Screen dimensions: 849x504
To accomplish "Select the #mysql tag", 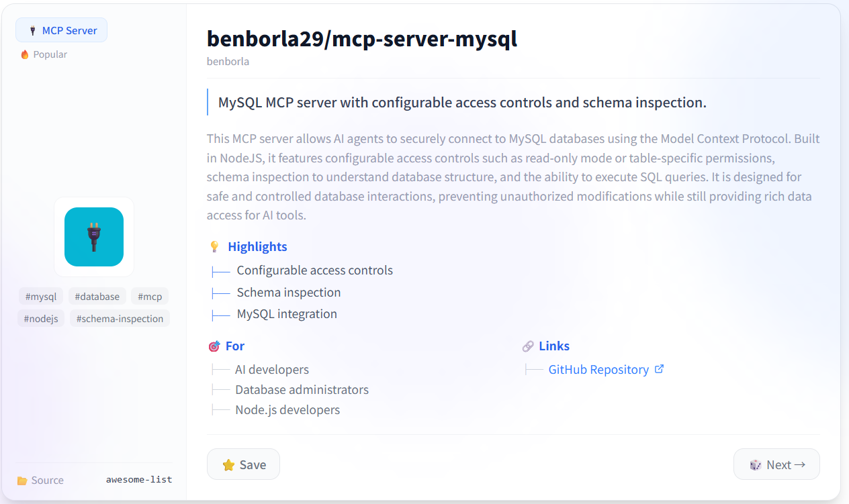I will (41, 296).
